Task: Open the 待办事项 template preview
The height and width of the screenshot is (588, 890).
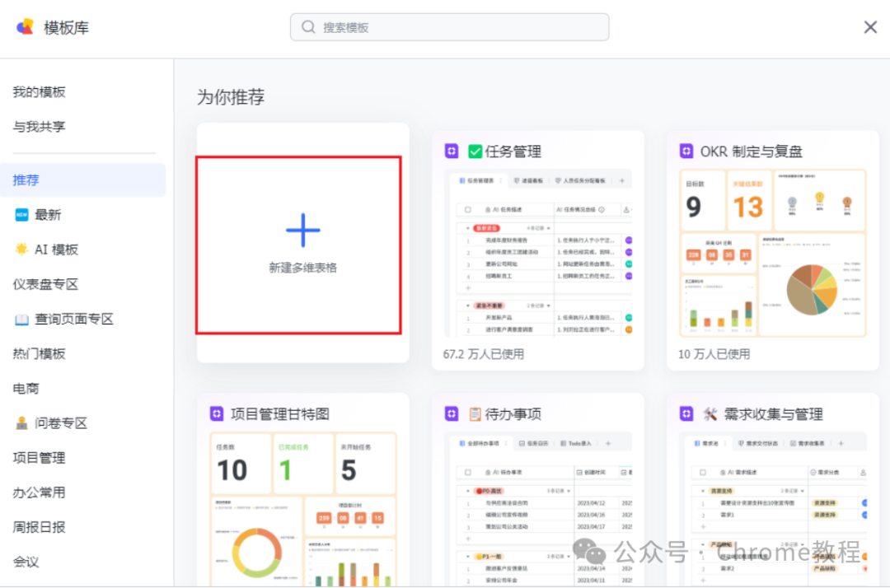Action: pos(538,509)
